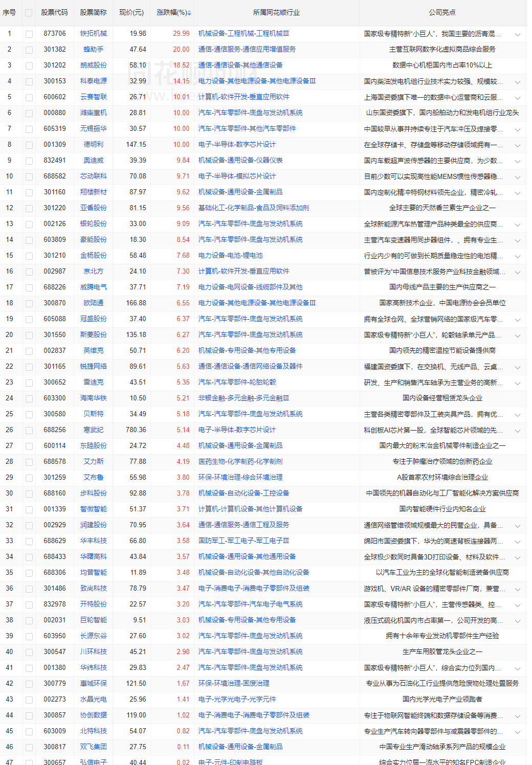Expand the highlight chevron for 寒武纪

click(x=518, y=431)
